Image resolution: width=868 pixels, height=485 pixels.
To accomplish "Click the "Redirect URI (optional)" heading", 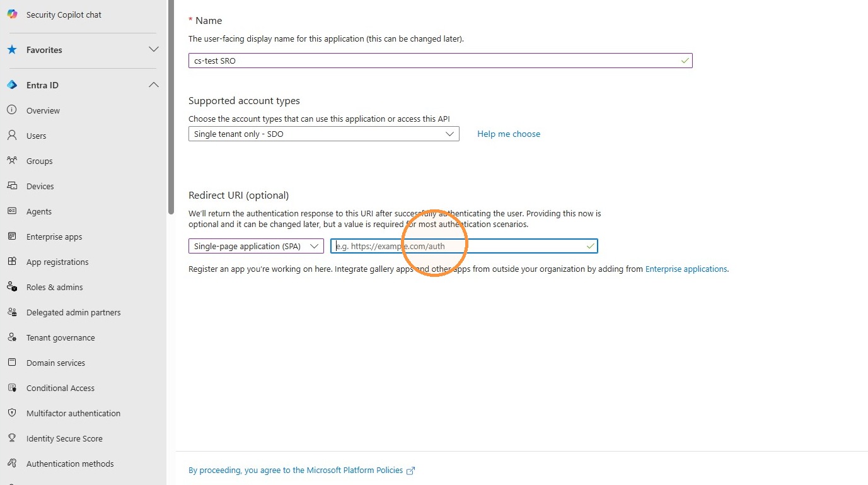I will pyautogui.click(x=238, y=196).
